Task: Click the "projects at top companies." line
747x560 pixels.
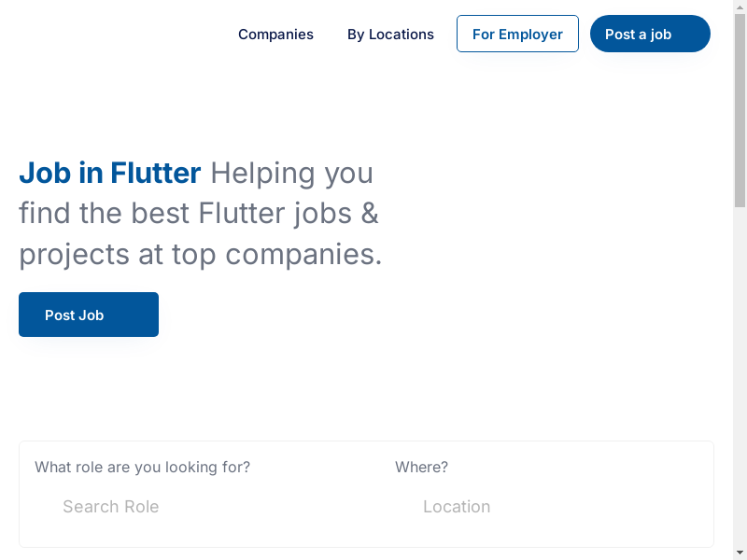Action: point(200,254)
